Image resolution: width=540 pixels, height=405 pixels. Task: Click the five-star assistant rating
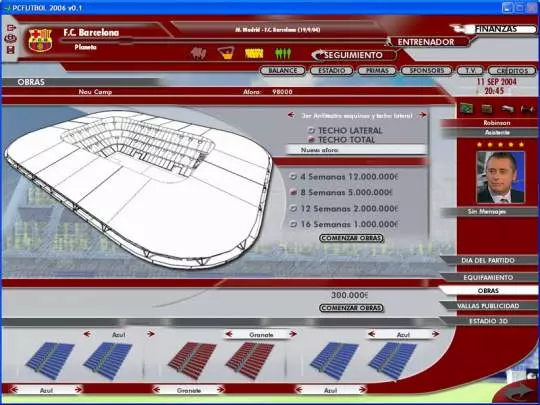tap(501, 145)
